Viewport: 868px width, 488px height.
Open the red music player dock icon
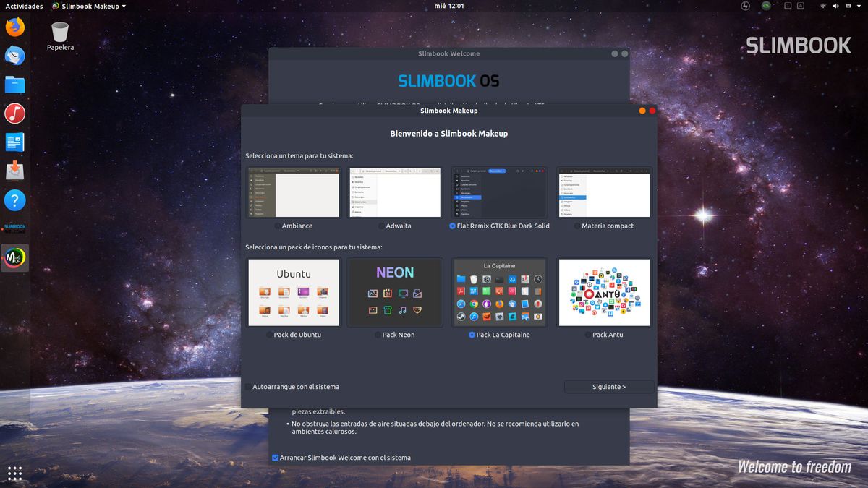click(x=14, y=114)
